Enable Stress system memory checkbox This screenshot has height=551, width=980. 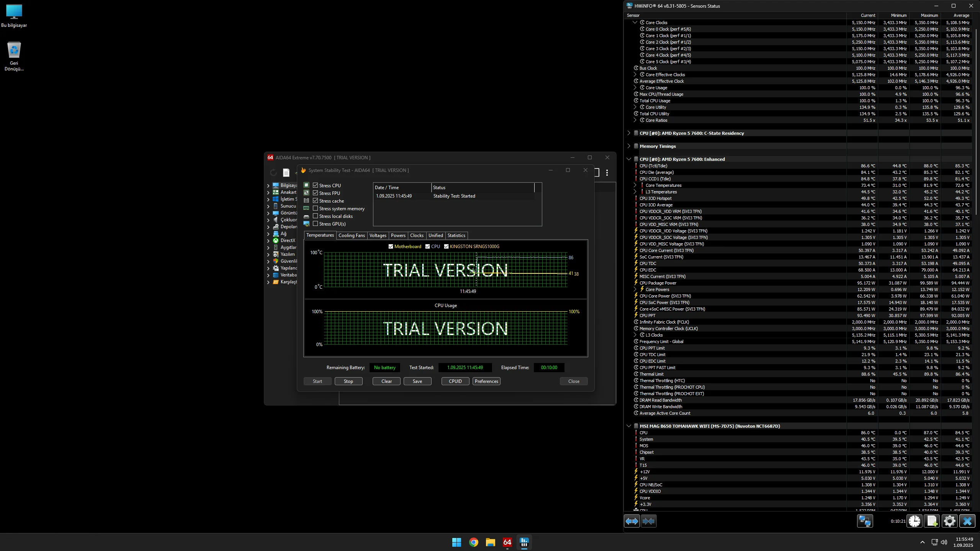(x=316, y=208)
